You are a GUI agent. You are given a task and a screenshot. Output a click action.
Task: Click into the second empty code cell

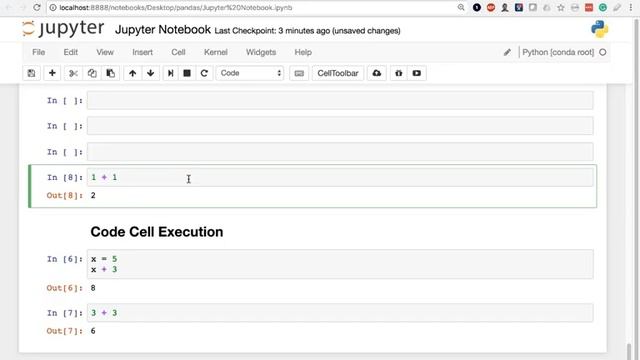[x=340, y=126]
